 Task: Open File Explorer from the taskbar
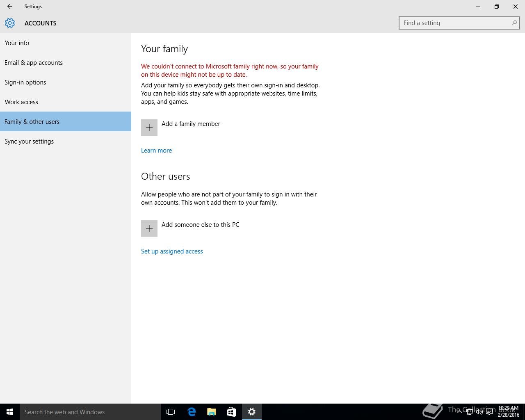[212, 412]
